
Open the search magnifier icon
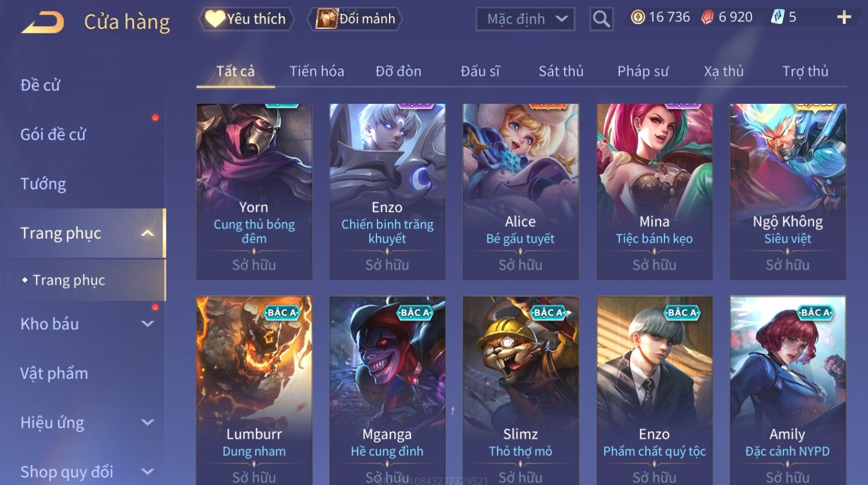coord(601,19)
